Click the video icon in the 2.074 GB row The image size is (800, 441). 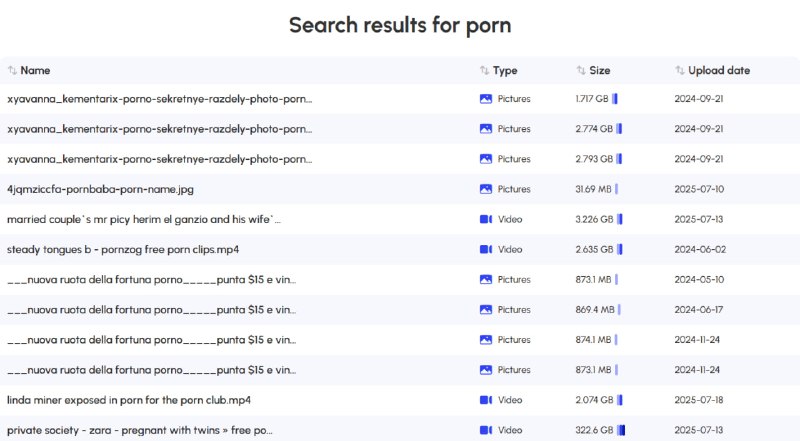(x=486, y=400)
